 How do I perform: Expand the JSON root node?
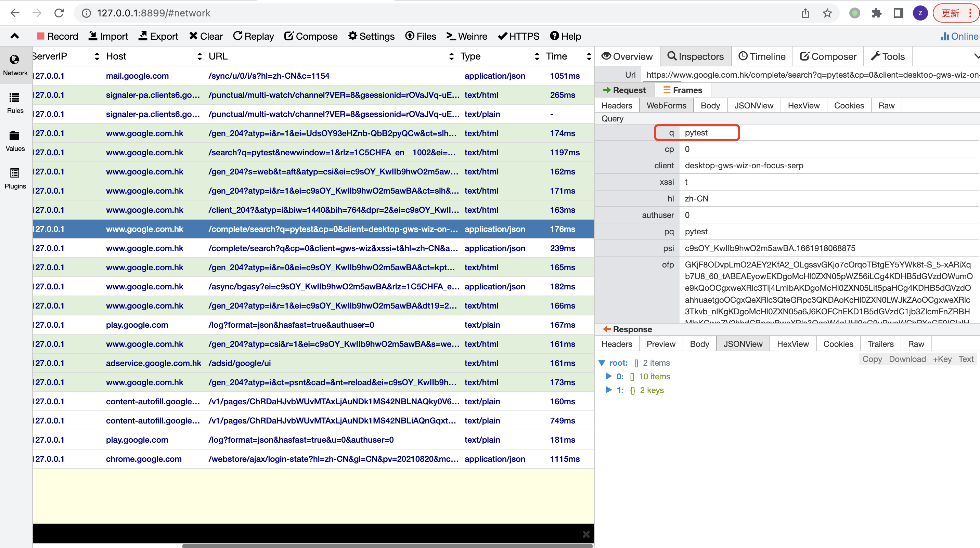602,363
